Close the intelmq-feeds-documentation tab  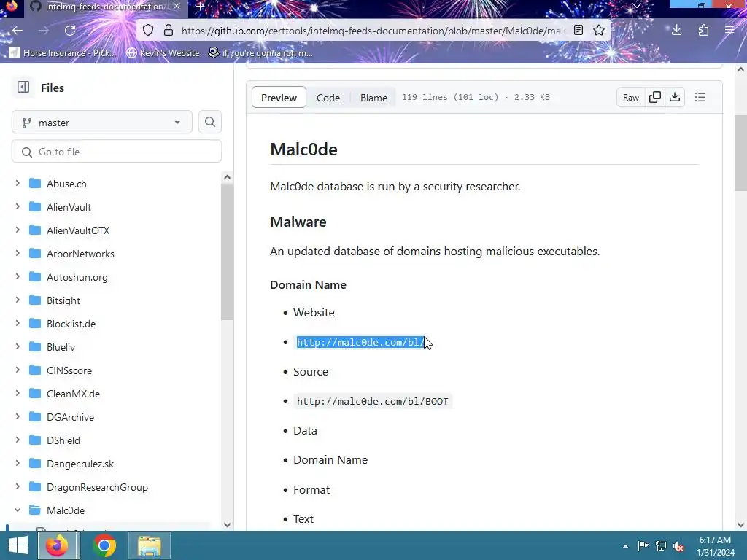coord(177,7)
